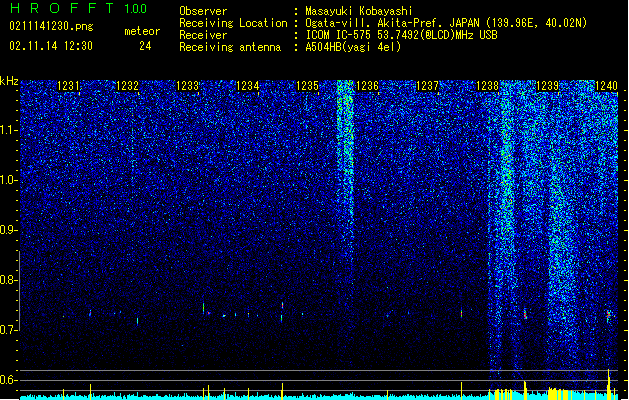Click the 'Observer' field label

coord(203,11)
